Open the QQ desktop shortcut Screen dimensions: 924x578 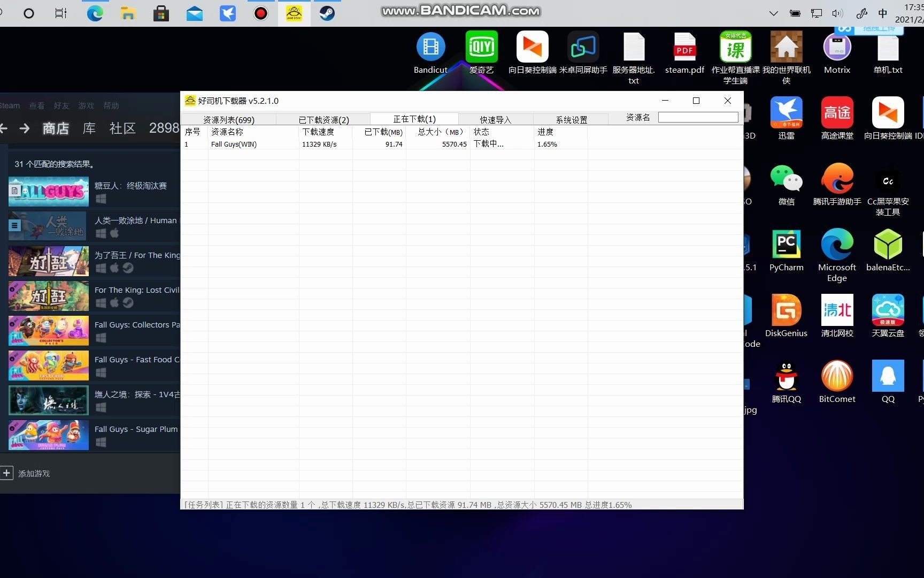click(888, 382)
